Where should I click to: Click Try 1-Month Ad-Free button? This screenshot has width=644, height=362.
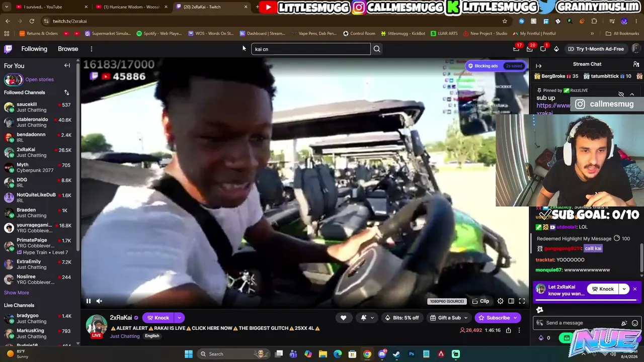596,49
